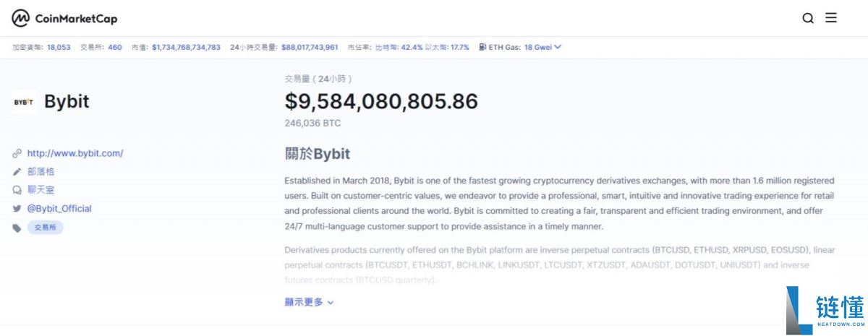Click the chat bubble icon beside 聊天室

17,190
